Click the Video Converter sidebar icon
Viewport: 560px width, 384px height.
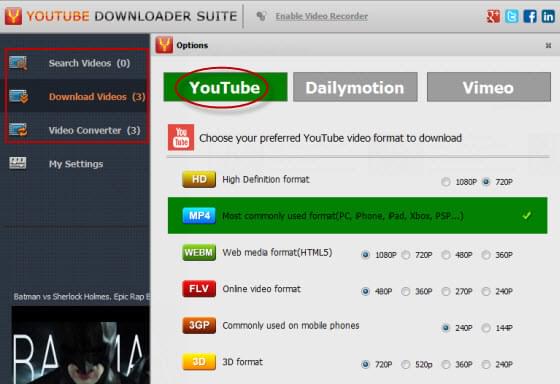coord(18,130)
